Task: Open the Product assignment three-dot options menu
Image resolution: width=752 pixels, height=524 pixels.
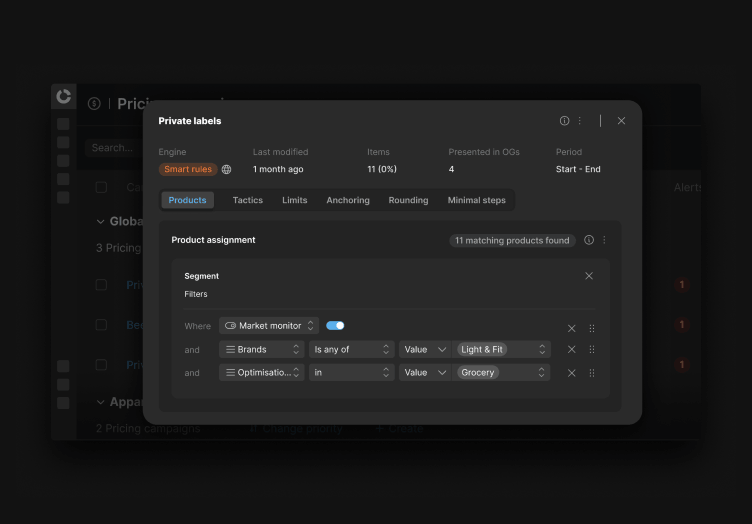Action: (x=604, y=240)
